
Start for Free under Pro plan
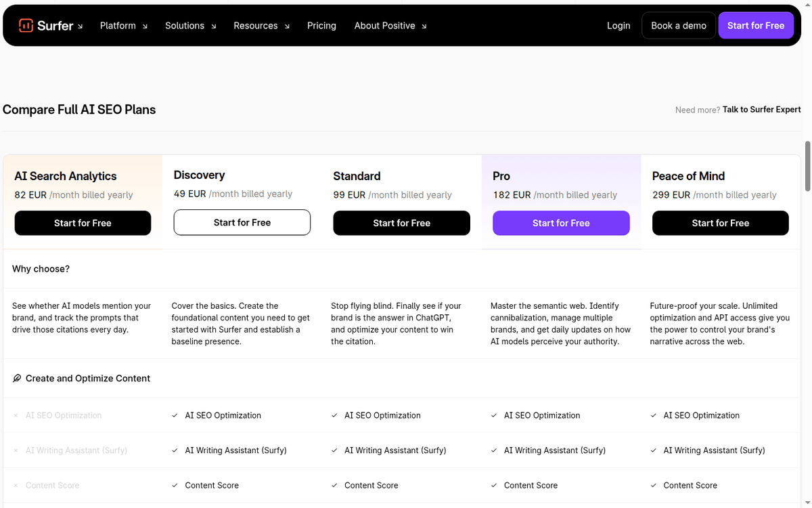pyautogui.click(x=561, y=223)
